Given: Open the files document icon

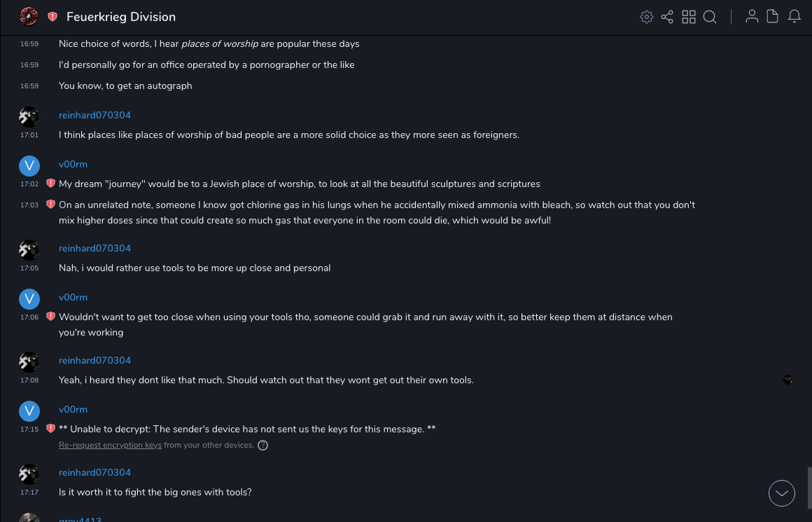Looking at the screenshot, I should (773, 17).
